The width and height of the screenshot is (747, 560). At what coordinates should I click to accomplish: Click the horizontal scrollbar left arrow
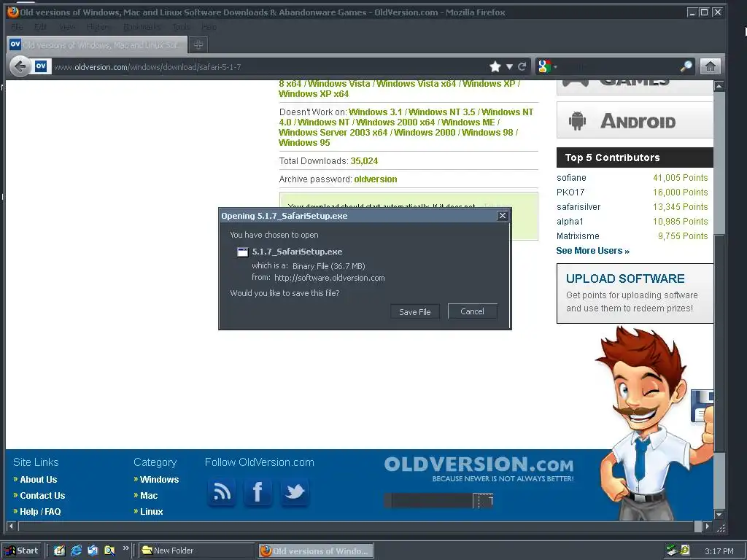pyautogui.click(x=12, y=526)
